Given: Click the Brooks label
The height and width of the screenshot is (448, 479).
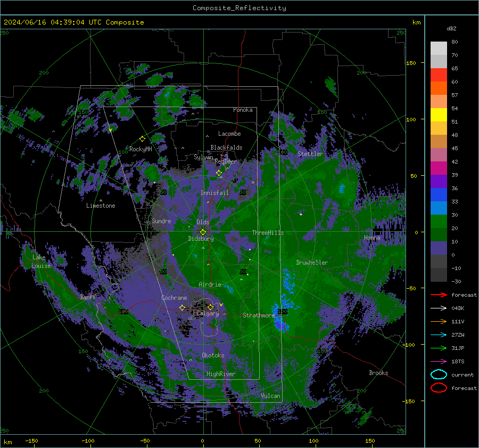Looking at the screenshot, I should [x=378, y=373].
